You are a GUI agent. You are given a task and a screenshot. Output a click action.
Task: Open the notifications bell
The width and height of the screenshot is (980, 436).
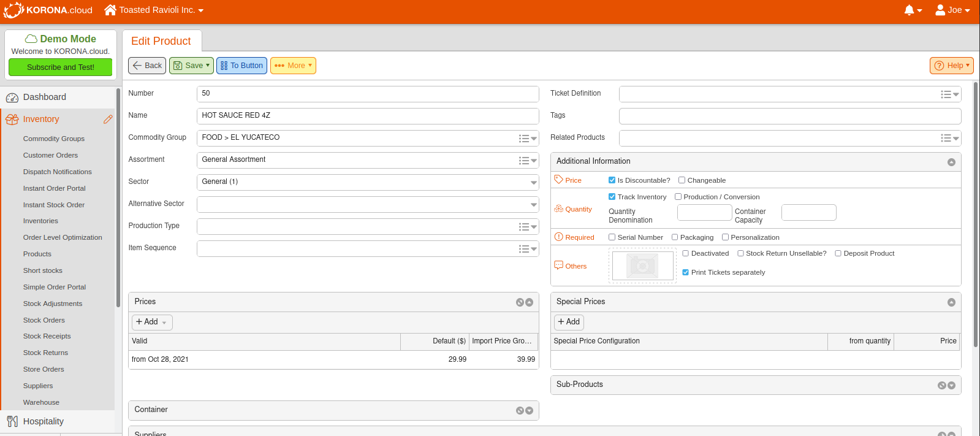point(913,10)
